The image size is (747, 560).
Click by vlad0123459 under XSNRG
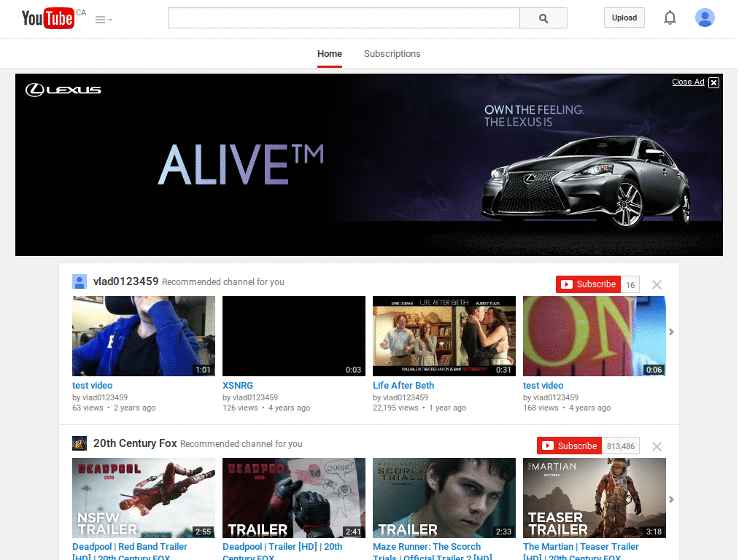click(x=250, y=397)
